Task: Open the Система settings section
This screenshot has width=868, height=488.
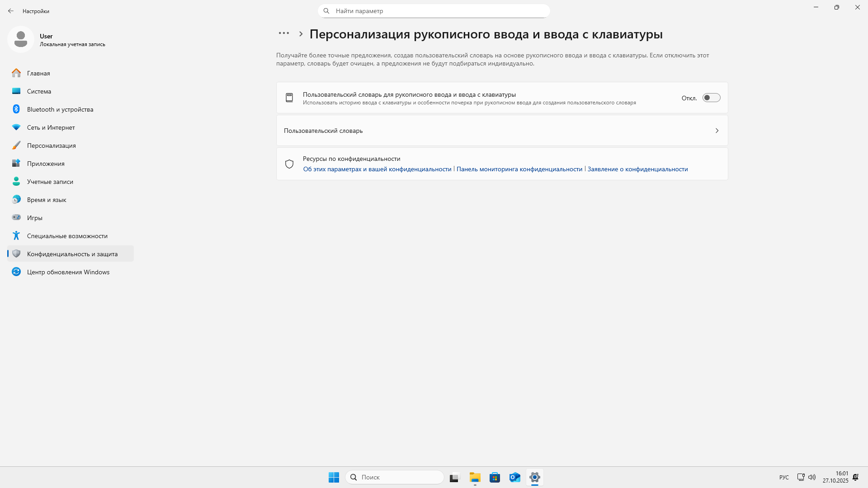Action: pos(39,91)
